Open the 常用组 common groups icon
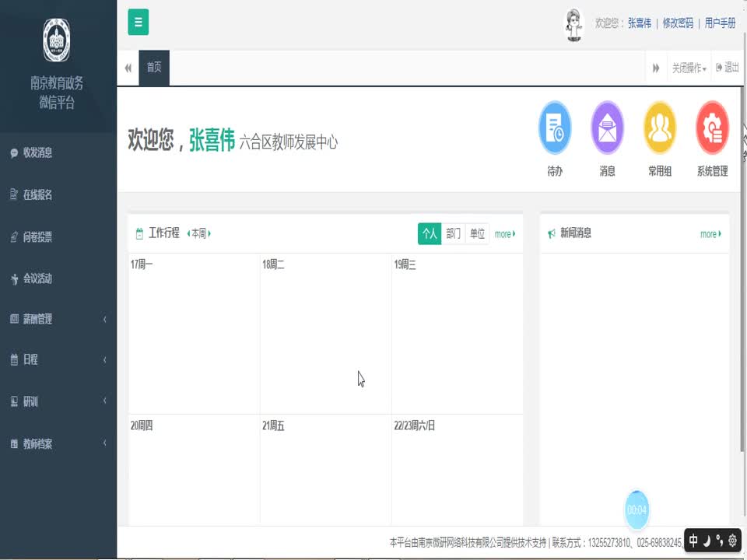Viewport: 747px width, 560px height. click(660, 129)
